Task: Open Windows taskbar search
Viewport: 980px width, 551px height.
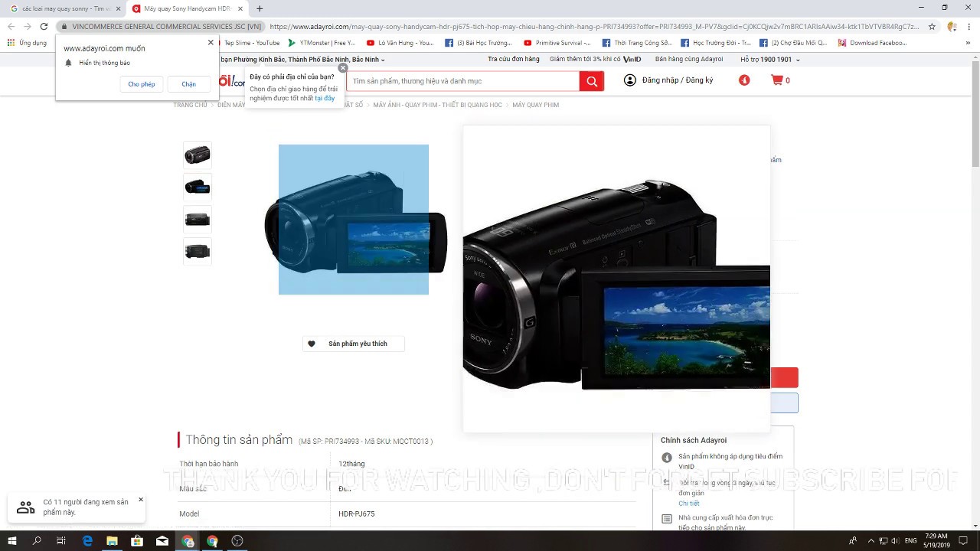Action: [x=37, y=540]
